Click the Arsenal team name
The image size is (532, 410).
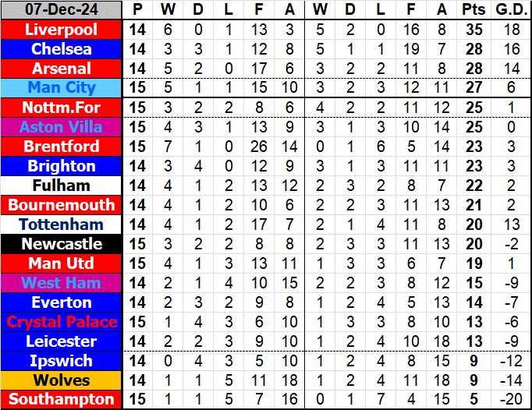coord(62,69)
